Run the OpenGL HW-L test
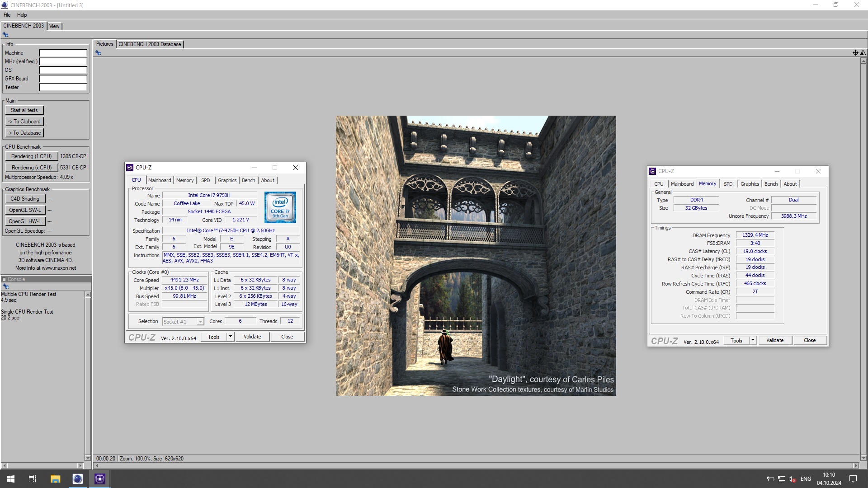 [25, 221]
